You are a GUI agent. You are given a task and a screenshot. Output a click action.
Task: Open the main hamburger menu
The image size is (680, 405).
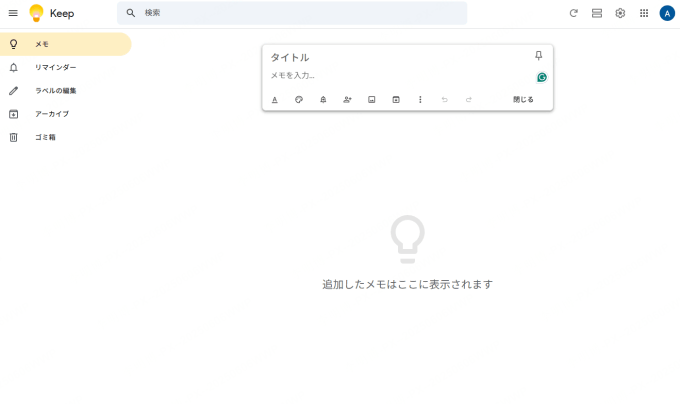pos(13,13)
